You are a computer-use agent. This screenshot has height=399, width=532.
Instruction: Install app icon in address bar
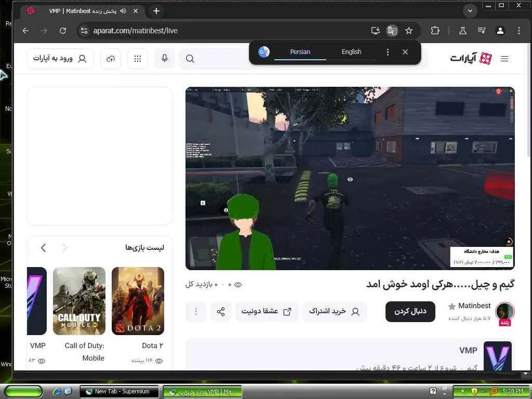pos(375,31)
